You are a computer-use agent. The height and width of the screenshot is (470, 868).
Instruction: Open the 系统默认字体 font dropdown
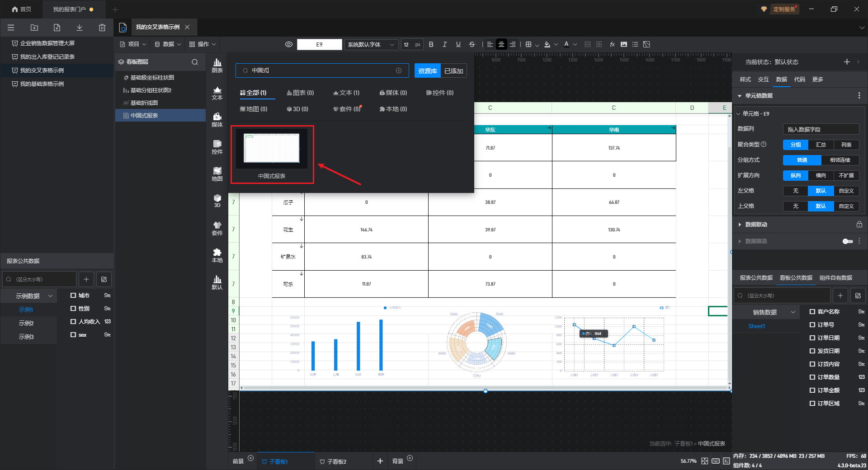(371, 44)
